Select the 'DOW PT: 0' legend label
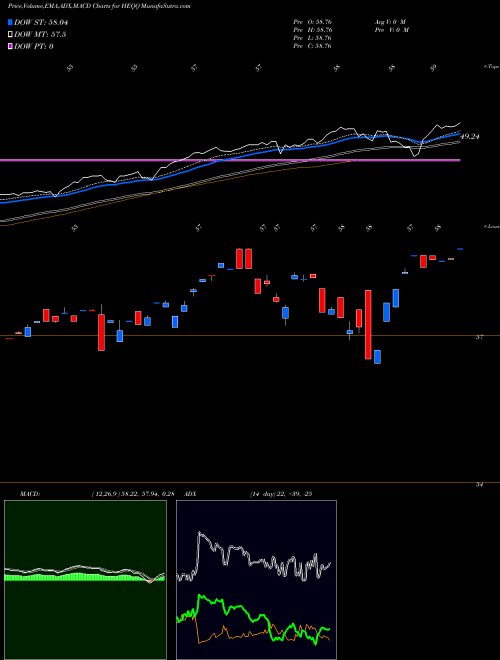Screen dimensions: 500x660 [x=34, y=46]
